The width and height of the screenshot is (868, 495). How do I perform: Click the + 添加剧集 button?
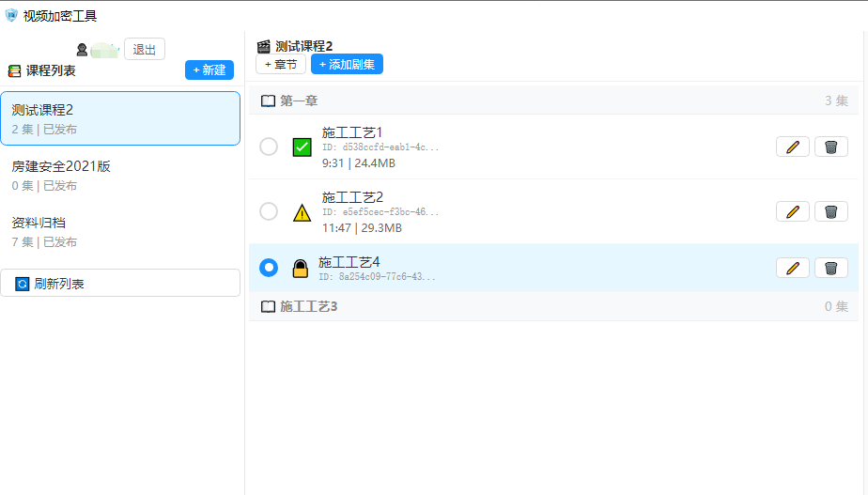point(347,64)
